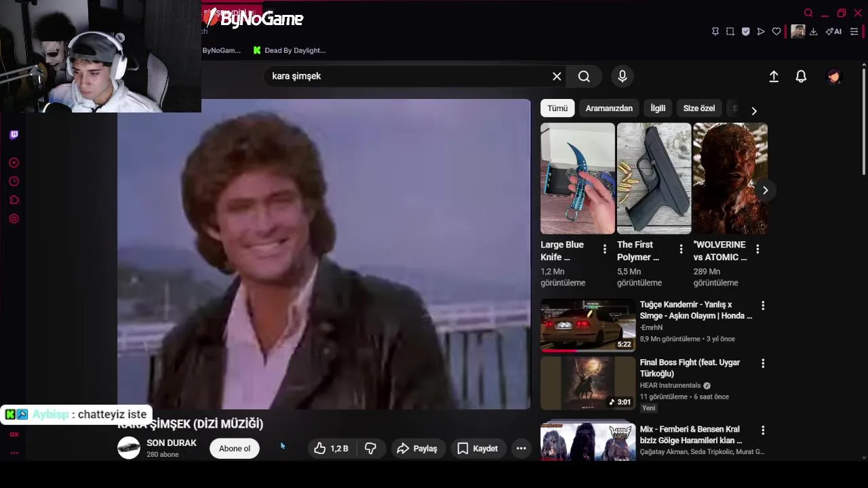Start voice search with the microphone
This screenshot has height=488, width=868.
(x=622, y=77)
